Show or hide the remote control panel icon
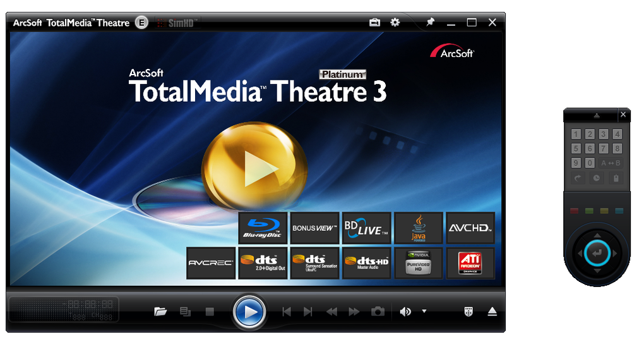Screen dimensions: 644x349 468,312
